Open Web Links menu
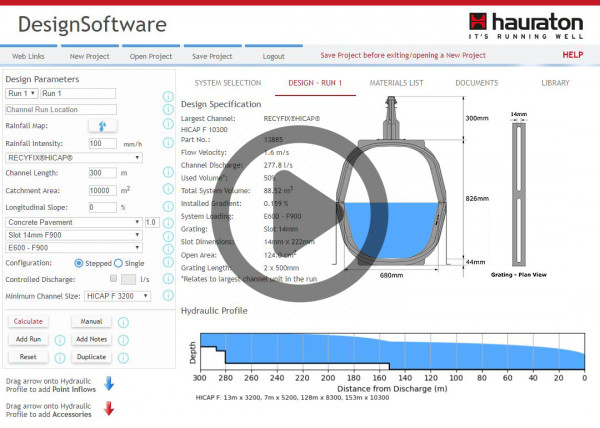The height and width of the screenshot is (428, 600). [28, 56]
